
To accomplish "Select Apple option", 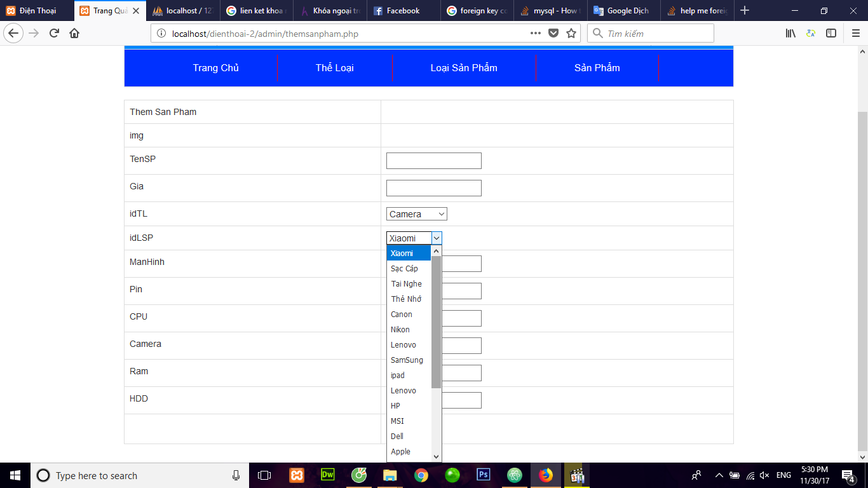I will (x=409, y=452).
